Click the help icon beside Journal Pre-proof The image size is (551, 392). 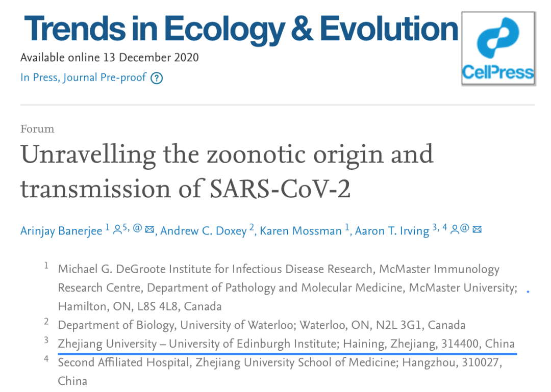pyautogui.click(x=157, y=79)
